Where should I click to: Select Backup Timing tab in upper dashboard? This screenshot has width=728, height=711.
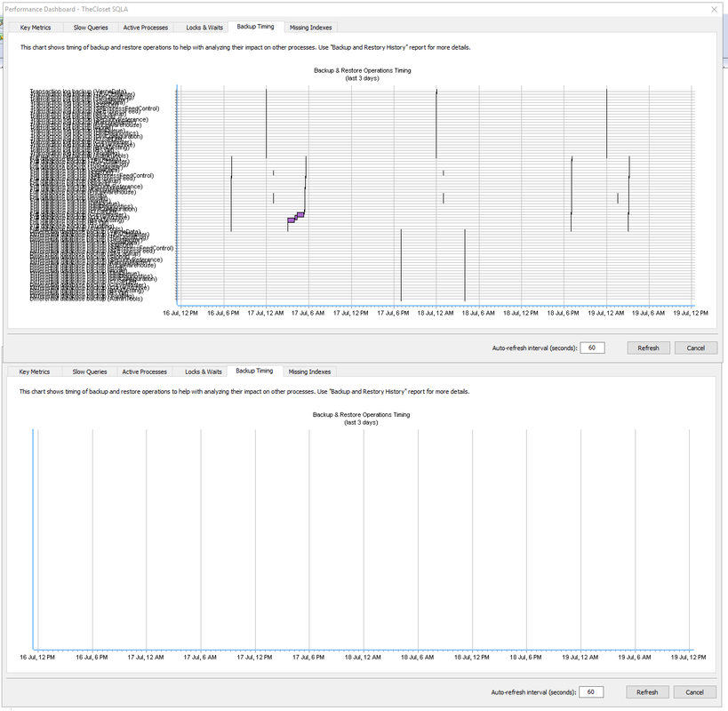pos(255,27)
